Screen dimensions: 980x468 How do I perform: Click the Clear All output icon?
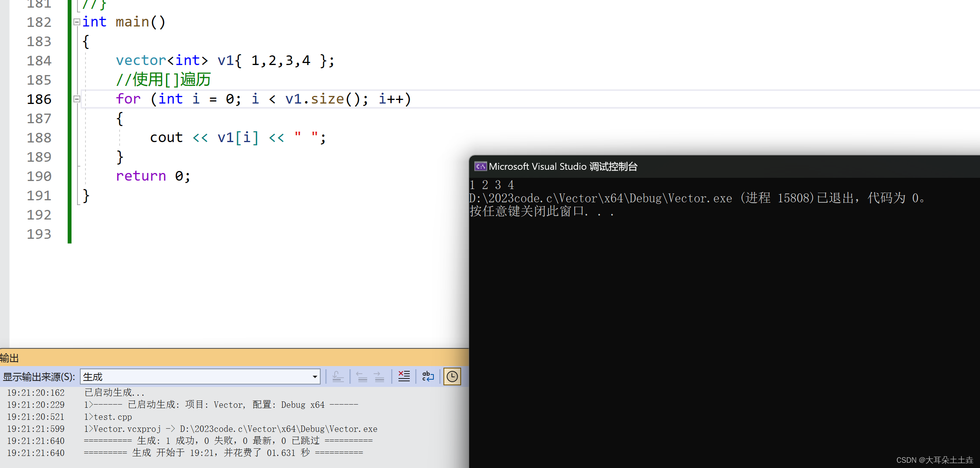click(x=404, y=376)
